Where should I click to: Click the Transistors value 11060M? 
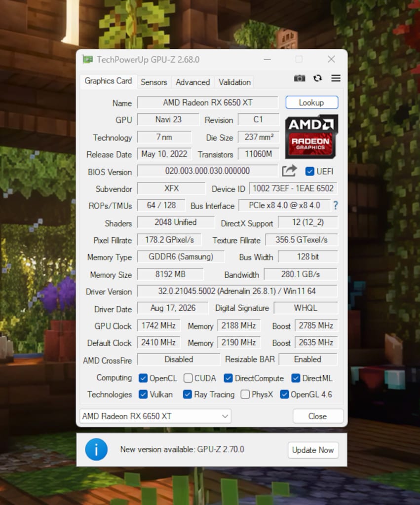coord(259,154)
